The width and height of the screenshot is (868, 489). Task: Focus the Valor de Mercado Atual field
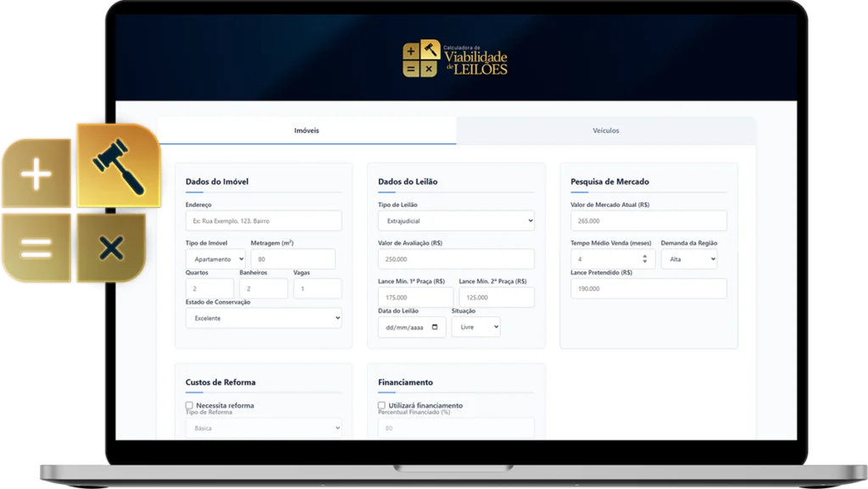tap(648, 221)
